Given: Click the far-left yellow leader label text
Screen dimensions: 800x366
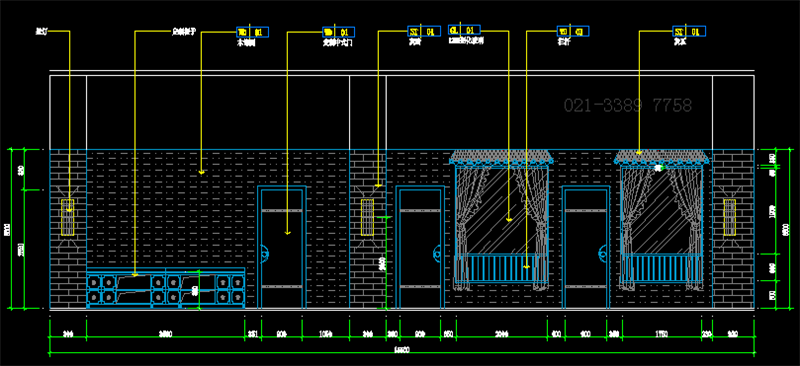Looking at the screenshot, I should [41, 32].
